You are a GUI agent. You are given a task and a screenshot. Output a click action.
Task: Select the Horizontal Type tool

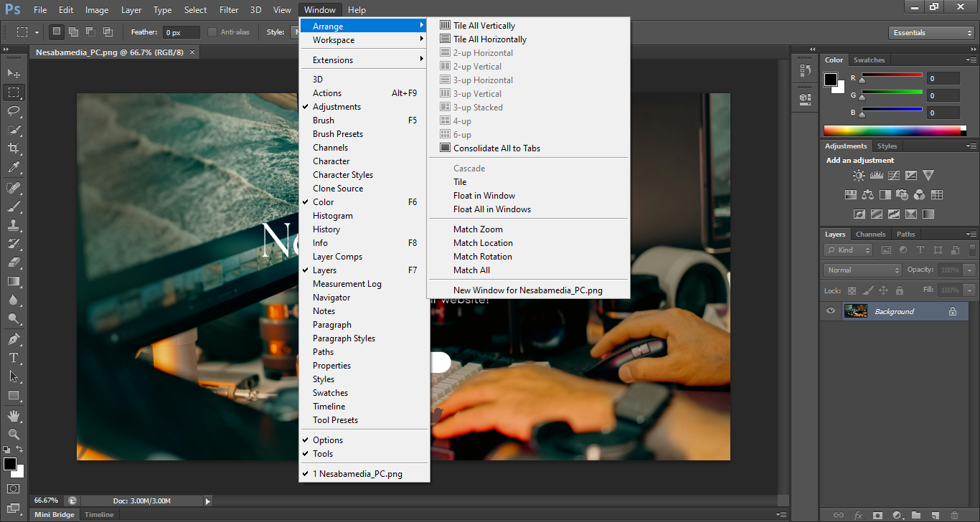(14, 358)
